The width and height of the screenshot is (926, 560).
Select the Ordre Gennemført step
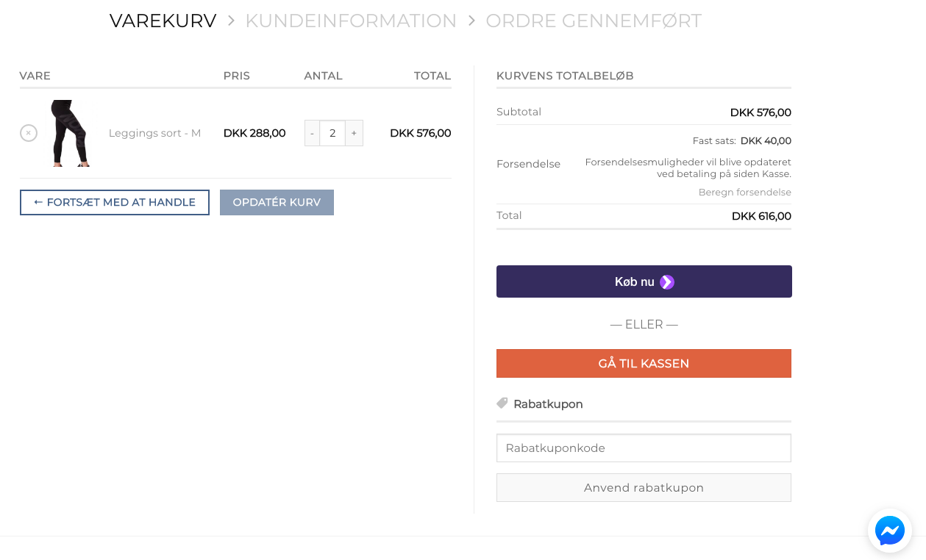(x=593, y=21)
